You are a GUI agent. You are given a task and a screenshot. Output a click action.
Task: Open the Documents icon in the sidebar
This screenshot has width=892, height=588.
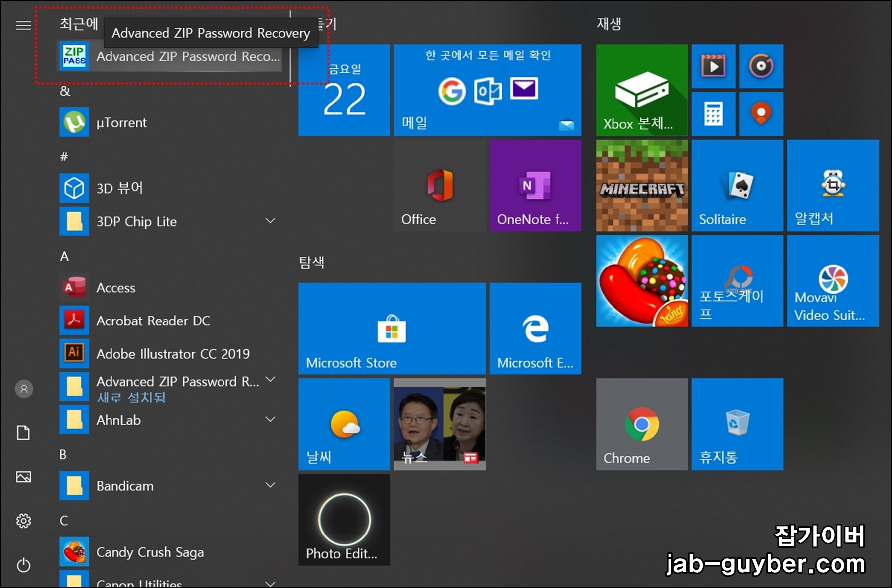[x=23, y=432]
